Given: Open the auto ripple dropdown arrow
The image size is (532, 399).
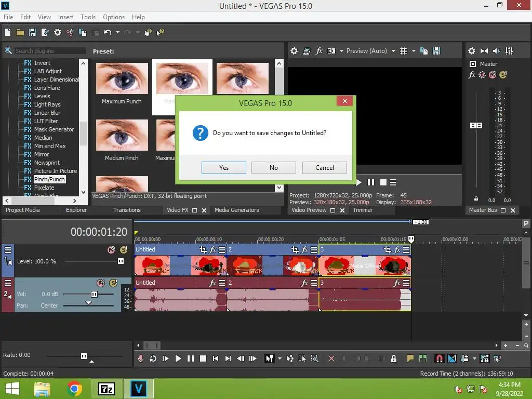Looking at the screenshot, I should [474, 358].
